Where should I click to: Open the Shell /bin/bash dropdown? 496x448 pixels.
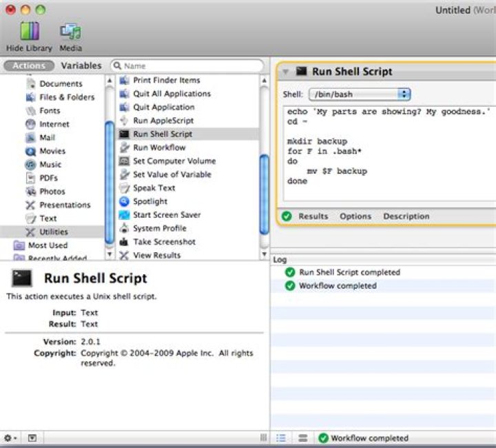point(360,94)
